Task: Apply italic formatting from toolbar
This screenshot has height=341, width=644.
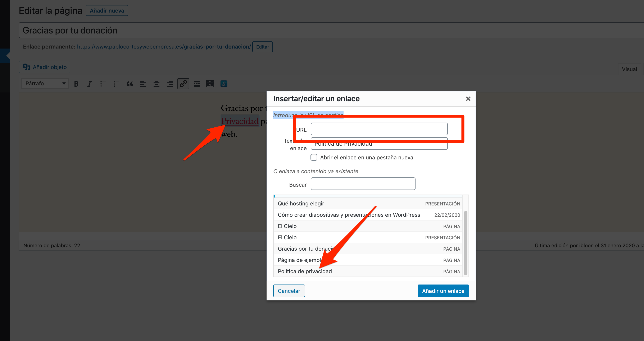Action: pyautogui.click(x=90, y=84)
